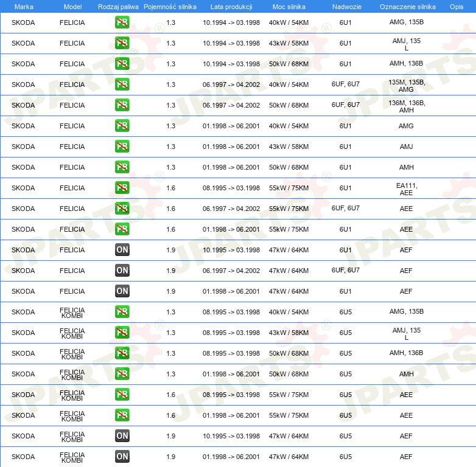
Task: Click '06.1997 -> 04.2002' in 136M row
Action: (x=231, y=105)
